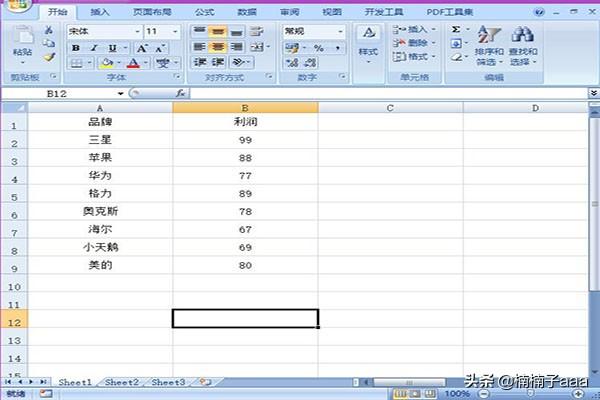The width and height of the screenshot is (600, 400).
Task: Open 排序和筛选 sort and filter
Action: (x=489, y=46)
